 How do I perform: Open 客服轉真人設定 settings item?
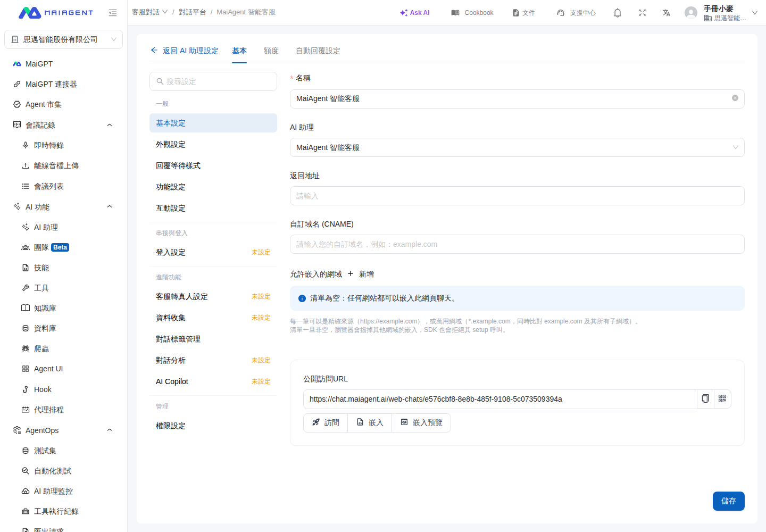(x=213, y=296)
